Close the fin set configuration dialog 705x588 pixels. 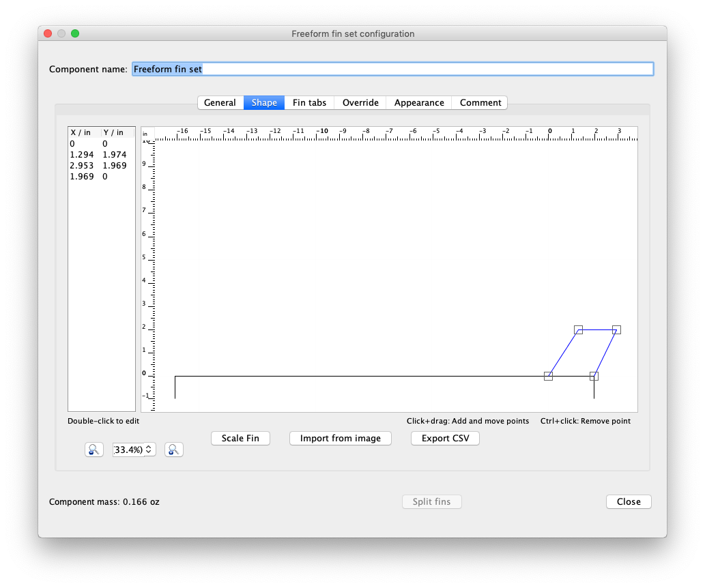click(x=629, y=501)
